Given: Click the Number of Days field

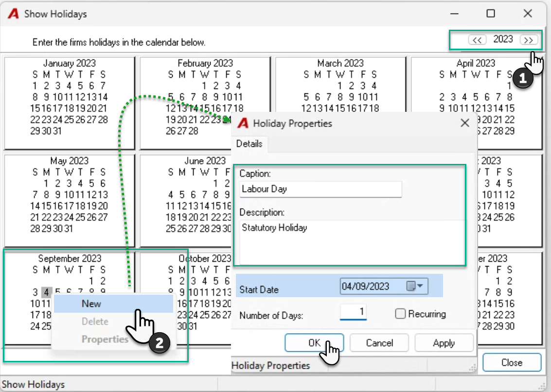Looking at the screenshot, I should tap(353, 312).
